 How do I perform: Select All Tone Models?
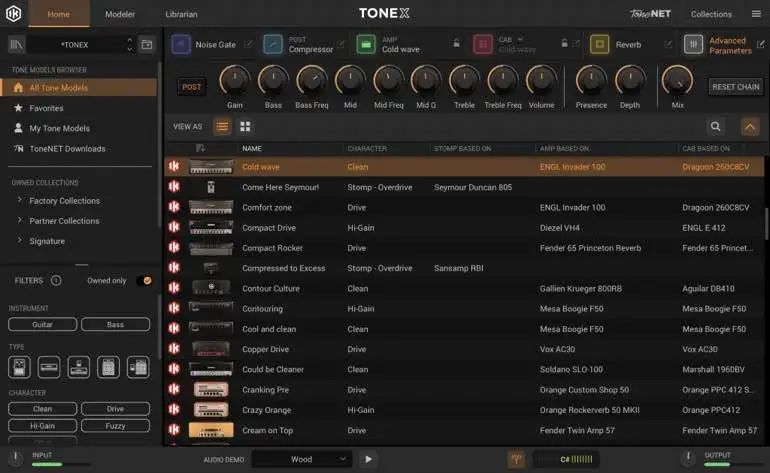pos(79,87)
